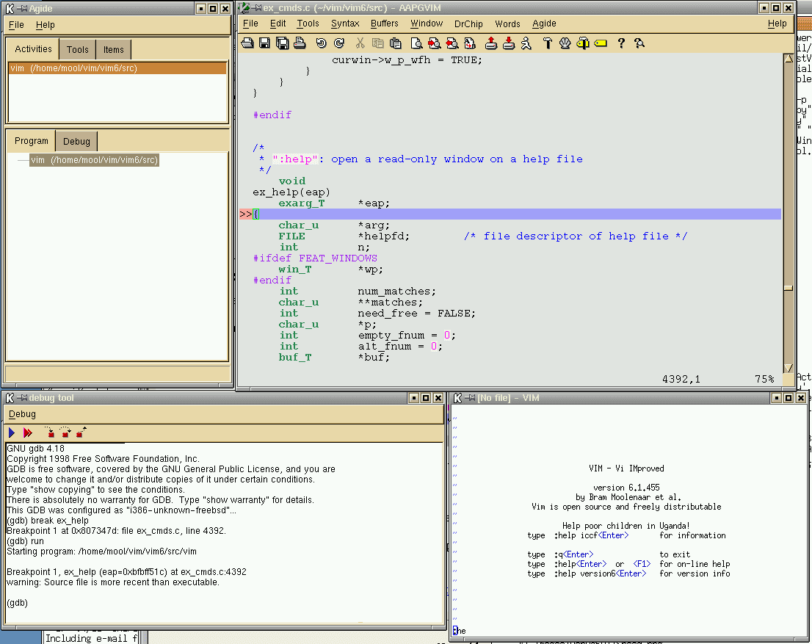Open the Syntax menu in AAPGVIM

pos(345,23)
